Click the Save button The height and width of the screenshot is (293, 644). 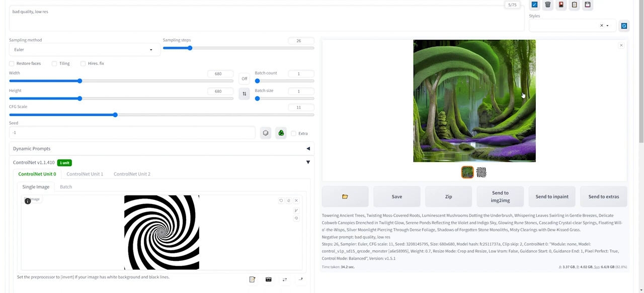click(x=397, y=197)
